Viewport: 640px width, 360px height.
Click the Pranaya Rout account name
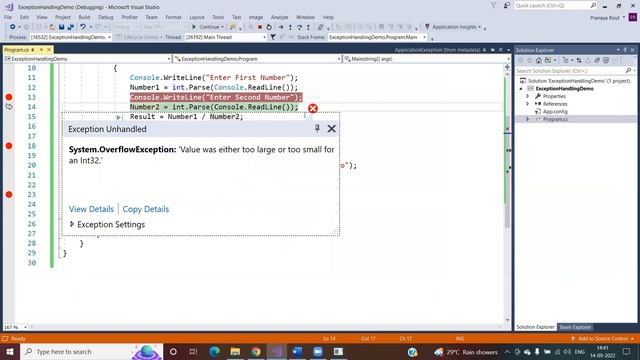click(x=604, y=18)
